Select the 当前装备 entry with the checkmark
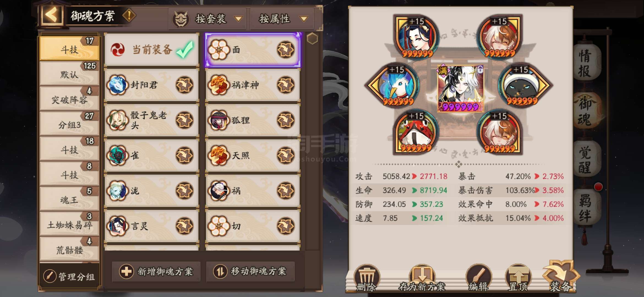Image resolution: width=644 pixels, height=297 pixels. click(x=152, y=50)
